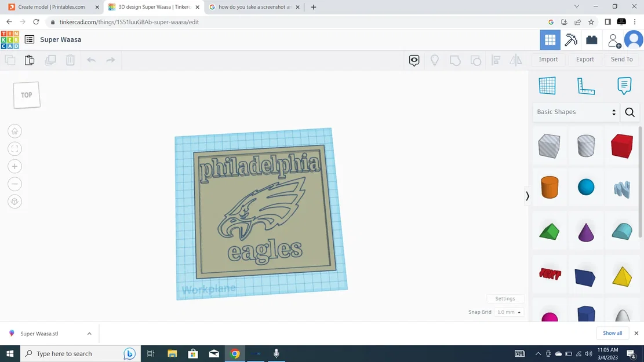Show hidden system tray icons

pyautogui.click(x=537, y=353)
